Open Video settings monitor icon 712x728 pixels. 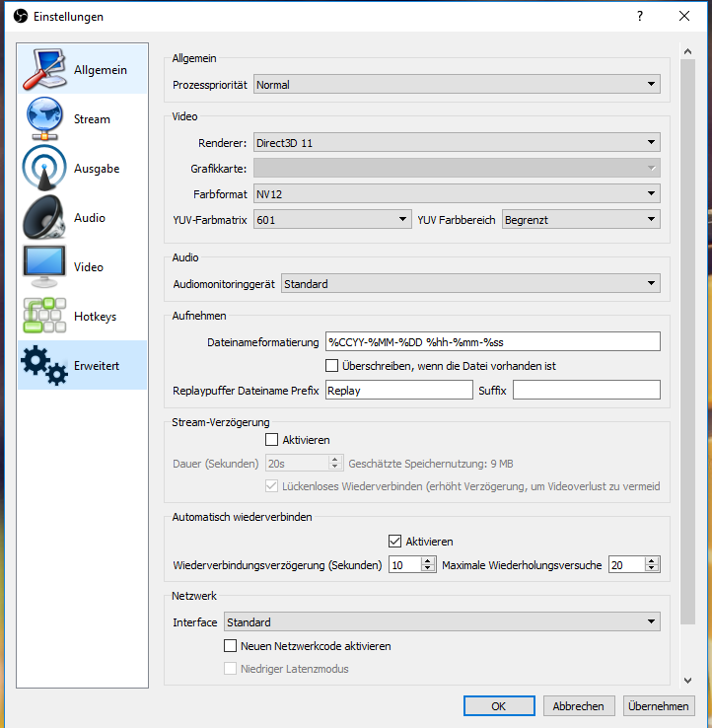click(43, 266)
